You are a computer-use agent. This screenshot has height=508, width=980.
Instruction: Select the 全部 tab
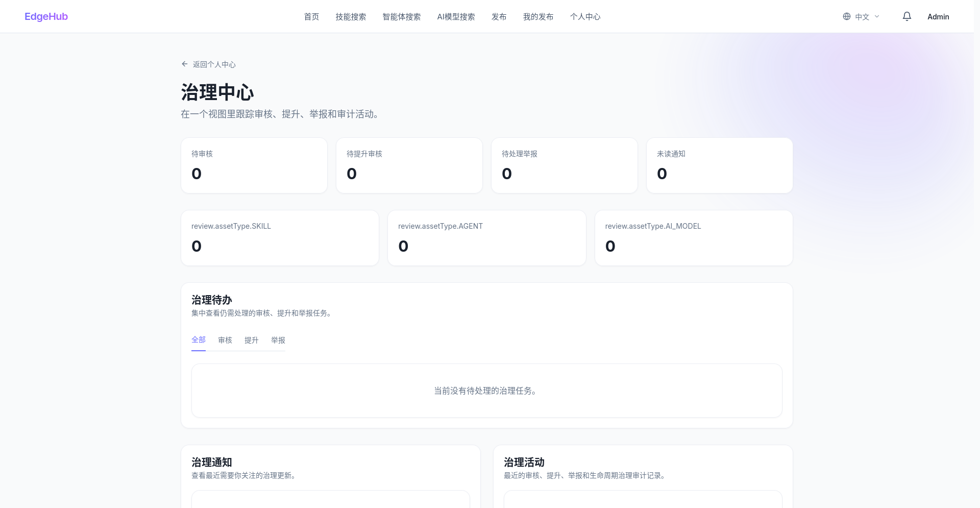tap(199, 340)
